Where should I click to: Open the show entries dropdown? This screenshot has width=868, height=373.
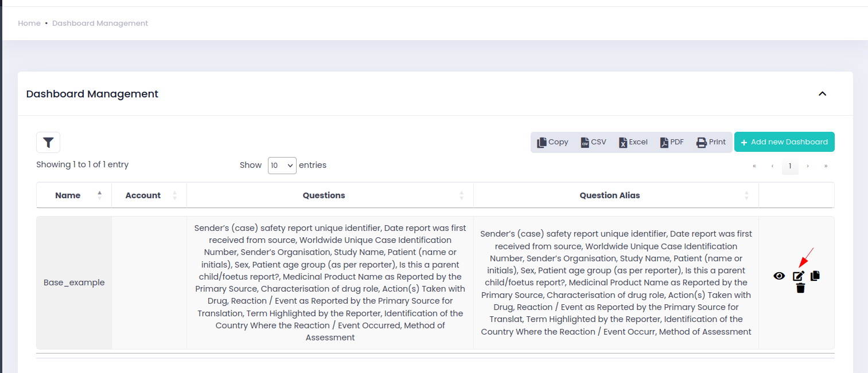coord(282,166)
